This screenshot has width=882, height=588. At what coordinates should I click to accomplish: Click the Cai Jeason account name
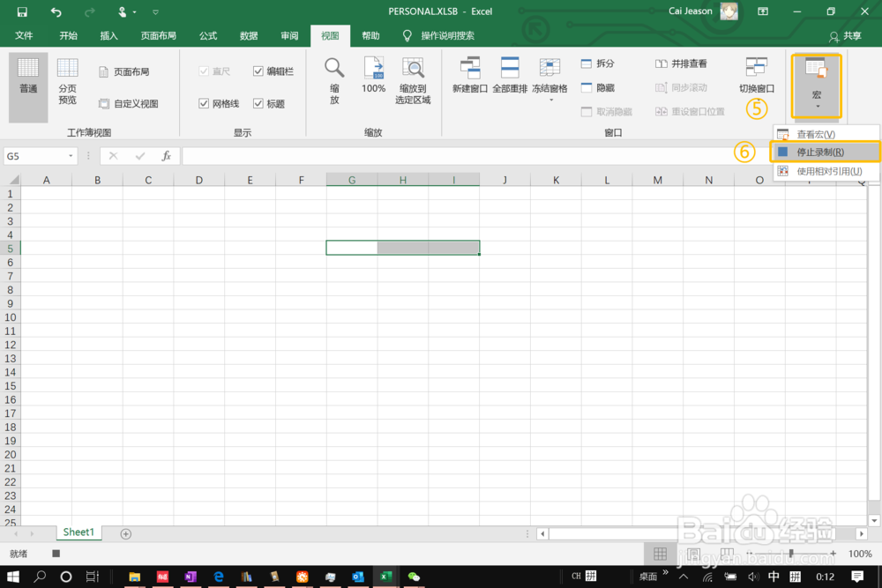point(691,11)
